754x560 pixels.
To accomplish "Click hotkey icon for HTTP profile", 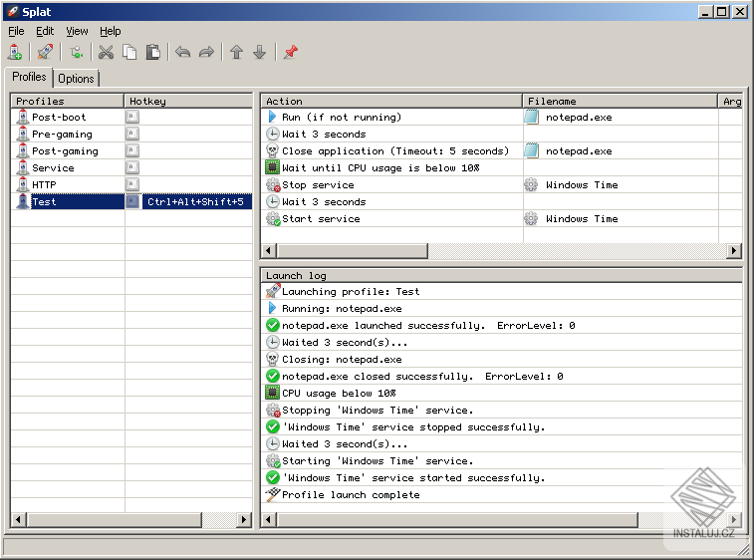I will [132, 184].
